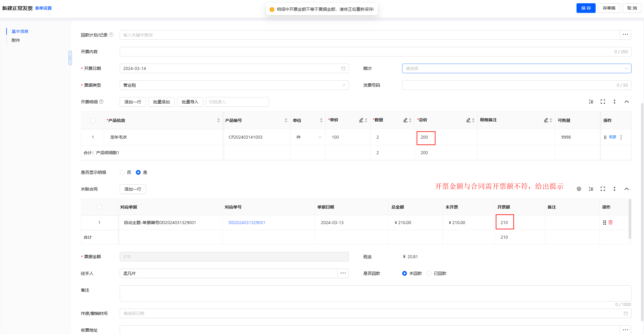The height and width of the screenshot is (334, 644).
Task: Open the 回款计划/记录 ellipsis picker
Action: point(625,35)
